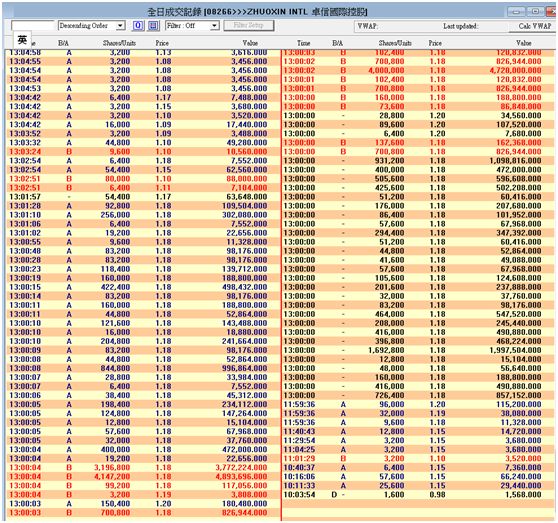Viewport: 558px width, 523px height.
Task: Click the red value 162,368.000
Action: tap(519, 143)
